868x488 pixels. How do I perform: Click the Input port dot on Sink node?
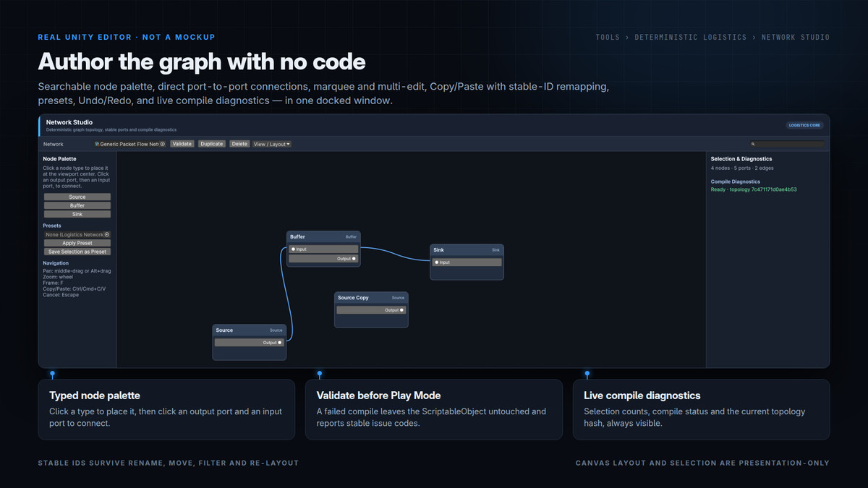(436, 262)
